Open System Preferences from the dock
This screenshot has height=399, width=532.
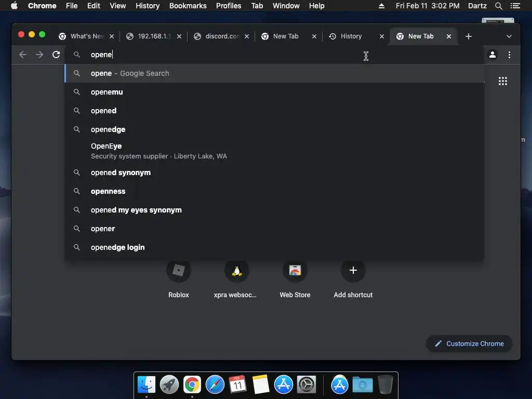pos(307,385)
